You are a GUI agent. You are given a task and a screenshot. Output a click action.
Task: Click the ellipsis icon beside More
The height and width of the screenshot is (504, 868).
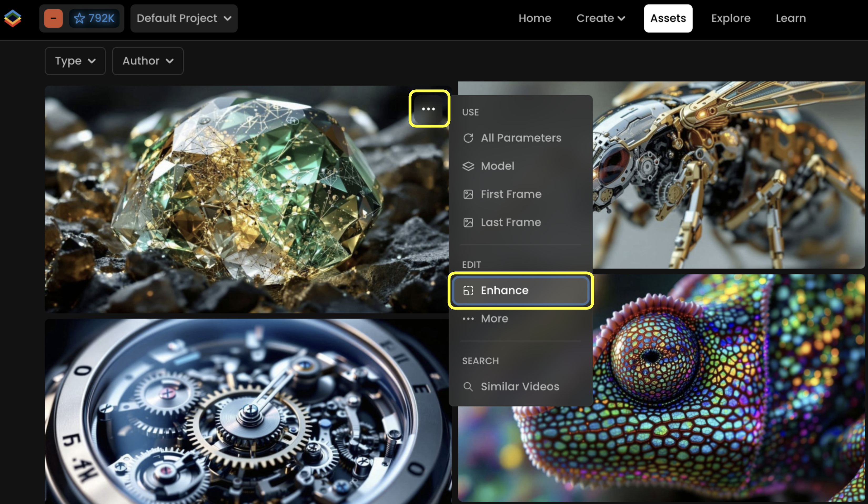468,319
